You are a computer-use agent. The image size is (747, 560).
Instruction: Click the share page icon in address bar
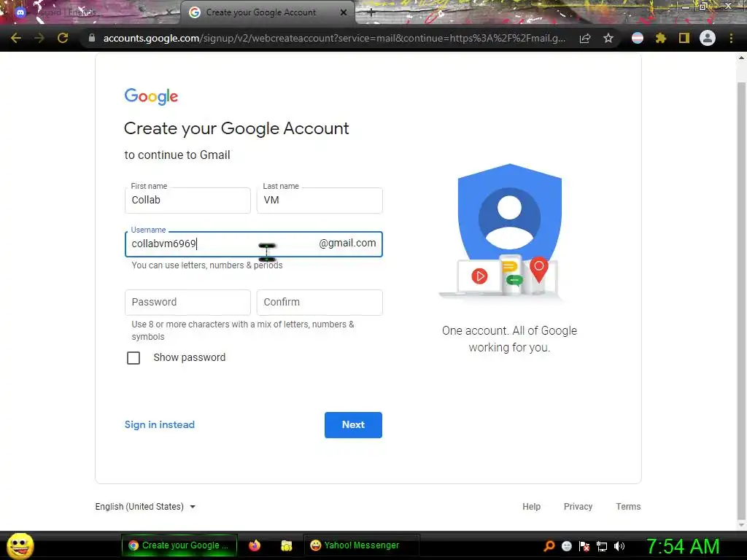[585, 38]
